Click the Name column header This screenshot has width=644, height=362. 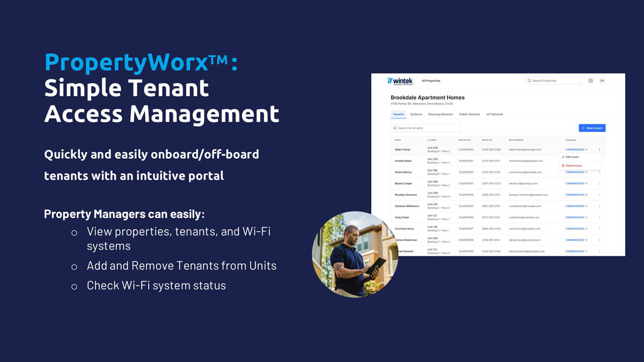click(398, 140)
